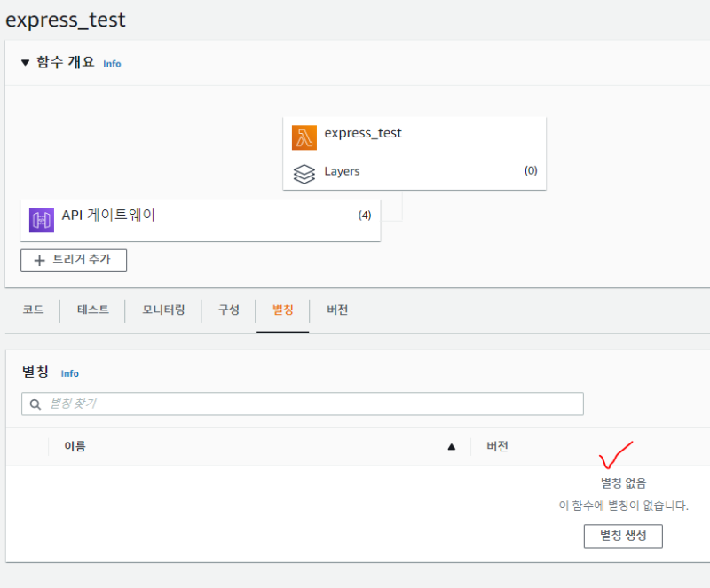
Task: Click the Layers stack icon
Action: (304, 173)
